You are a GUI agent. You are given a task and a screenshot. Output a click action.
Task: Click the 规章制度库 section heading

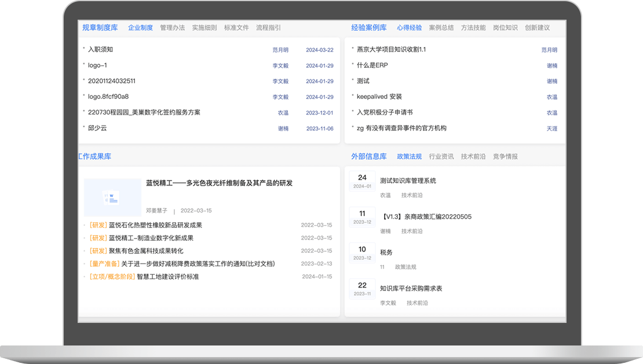101,28
